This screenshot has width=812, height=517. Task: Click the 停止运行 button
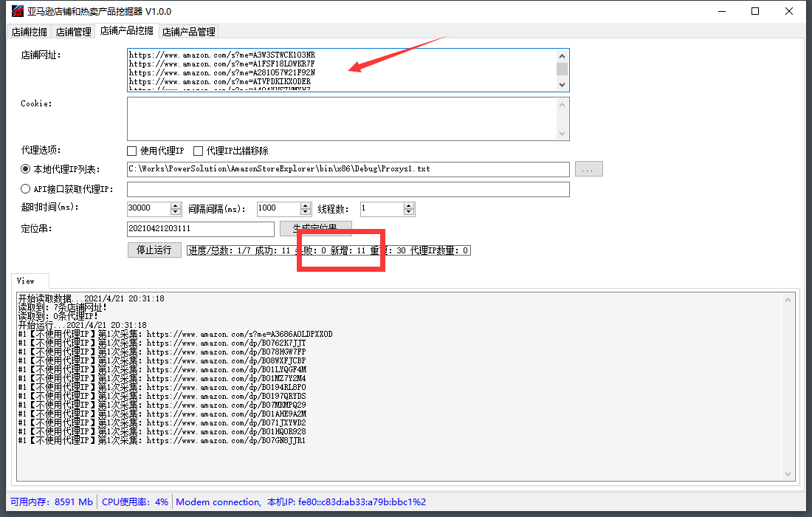point(154,250)
